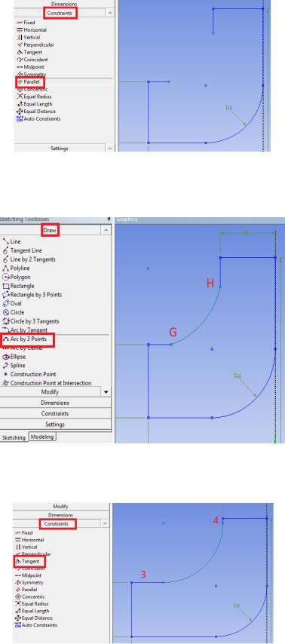285x644 pixels.
Task: Expand Dimensions header in bottom panel
Action: [61, 515]
